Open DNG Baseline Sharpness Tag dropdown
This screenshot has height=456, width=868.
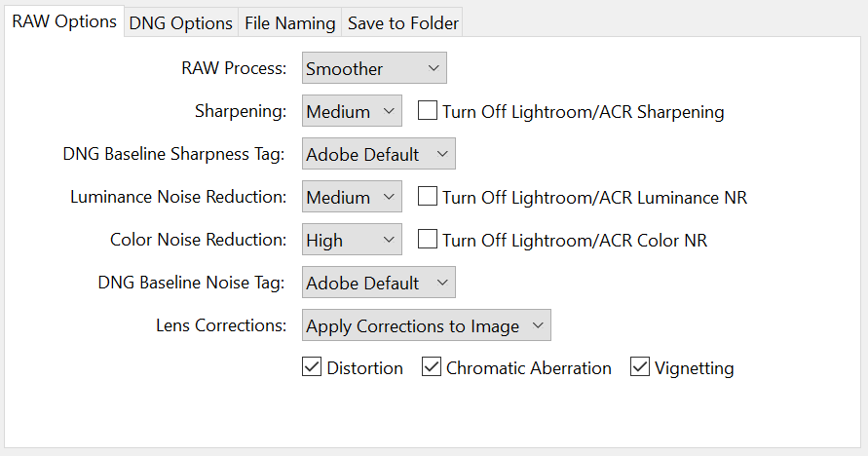point(378,155)
